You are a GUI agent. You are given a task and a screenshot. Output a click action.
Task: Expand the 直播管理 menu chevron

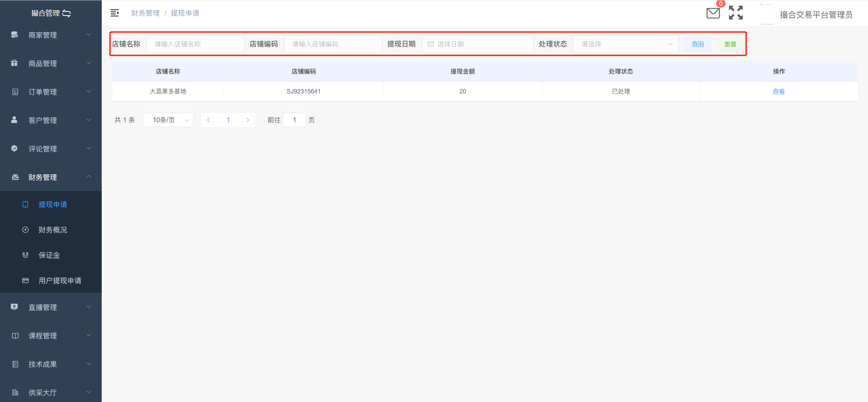click(89, 307)
